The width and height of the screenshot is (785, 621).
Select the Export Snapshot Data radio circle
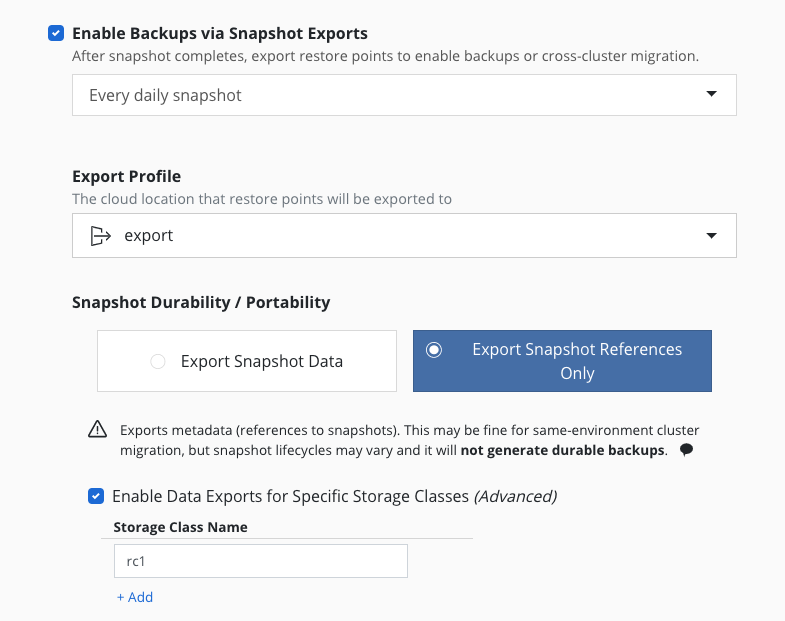click(x=157, y=362)
